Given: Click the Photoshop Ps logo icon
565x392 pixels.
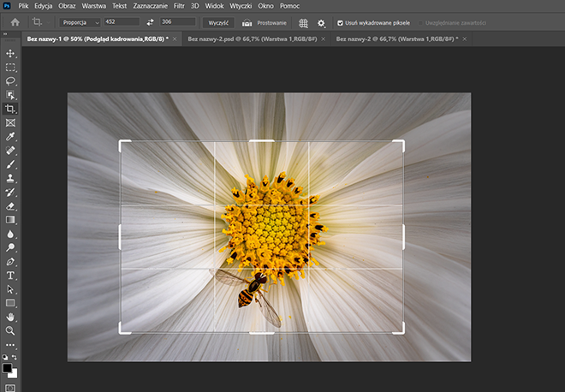Looking at the screenshot, I should 7,6.
